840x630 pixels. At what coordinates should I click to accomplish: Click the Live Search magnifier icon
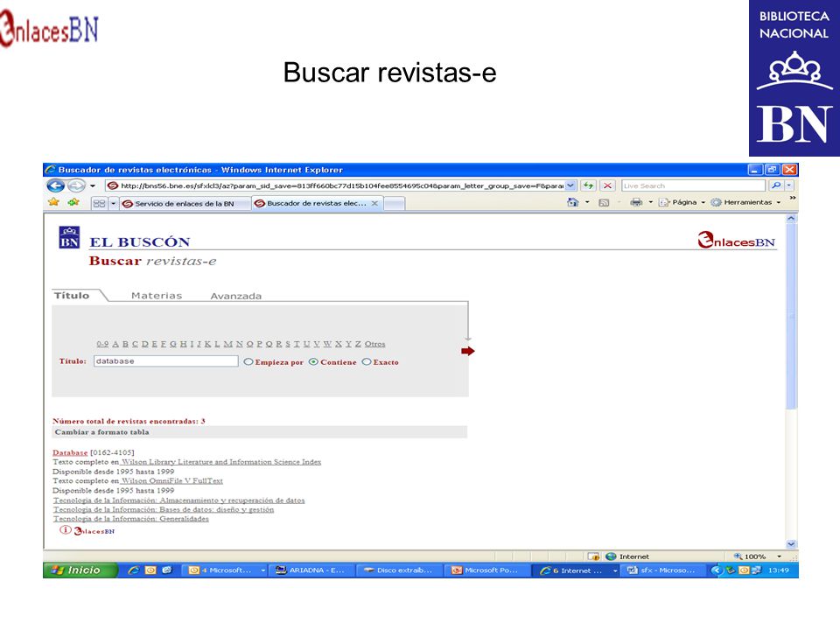pos(776,185)
